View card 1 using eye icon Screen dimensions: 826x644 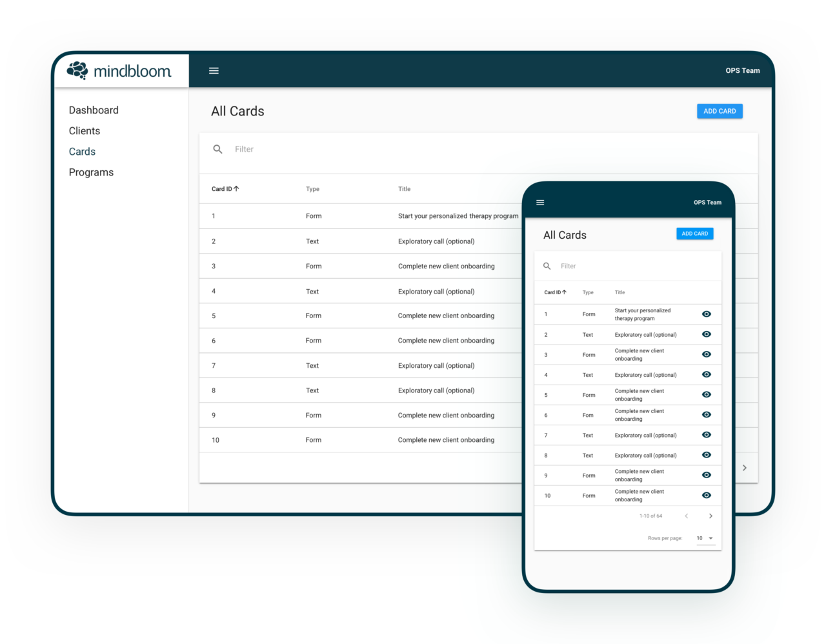coord(707,314)
